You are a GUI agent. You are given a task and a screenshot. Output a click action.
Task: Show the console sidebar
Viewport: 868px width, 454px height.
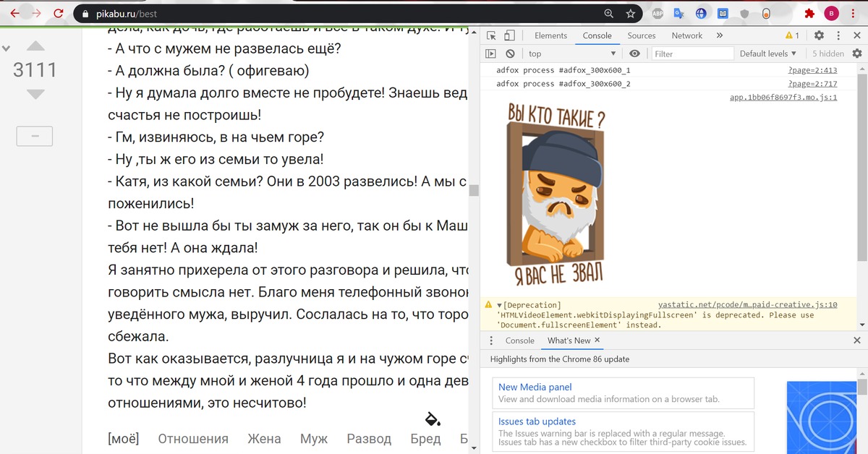(491, 53)
